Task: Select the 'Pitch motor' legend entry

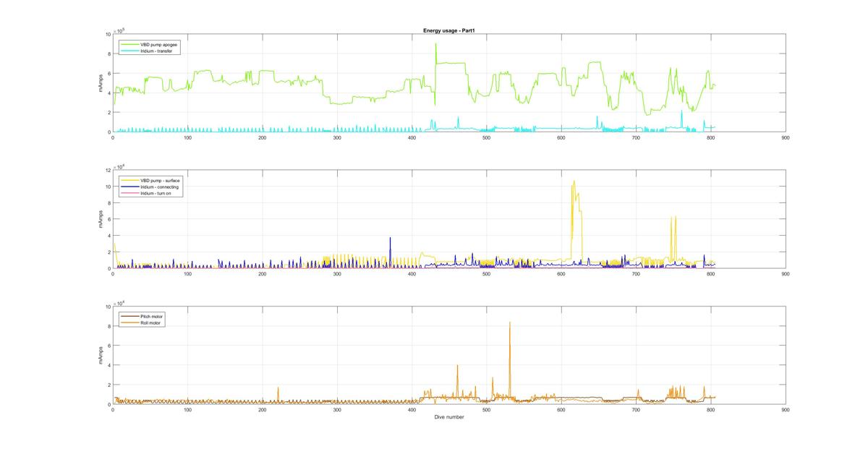Action: point(143,317)
